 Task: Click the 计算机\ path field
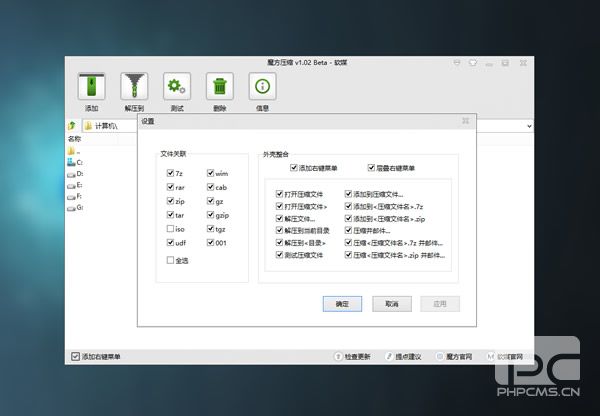[x=109, y=126]
